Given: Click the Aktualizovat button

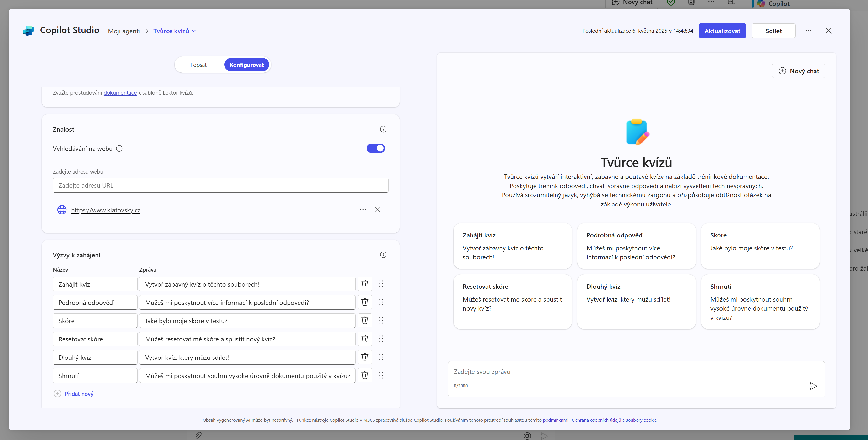Looking at the screenshot, I should click(x=722, y=31).
